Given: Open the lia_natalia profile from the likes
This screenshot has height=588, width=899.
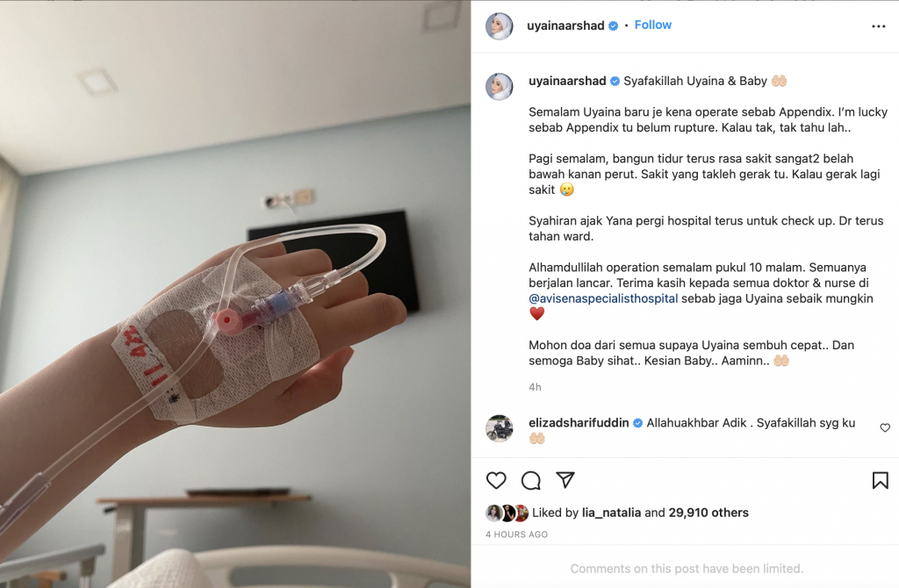Looking at the screenshot, I should coord(611,513).
